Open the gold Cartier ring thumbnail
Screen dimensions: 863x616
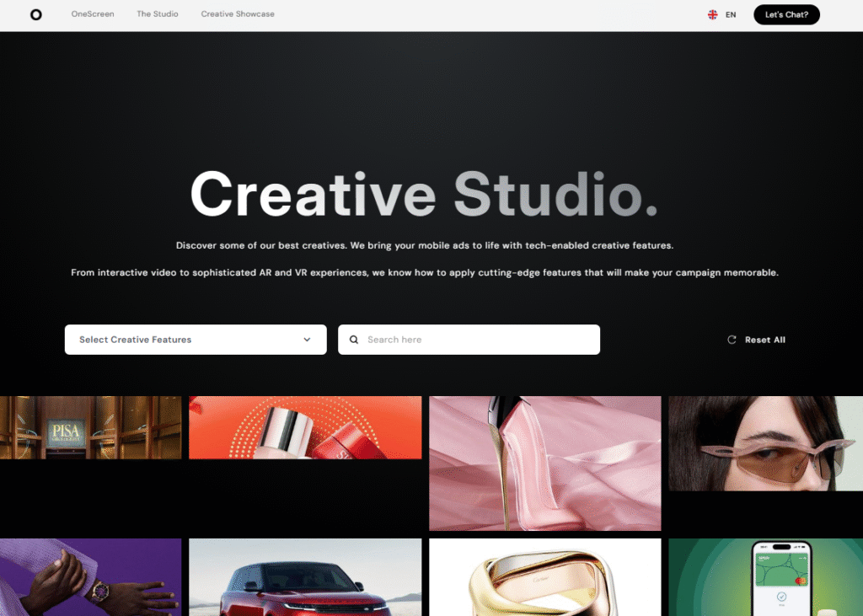coord(545,577)
